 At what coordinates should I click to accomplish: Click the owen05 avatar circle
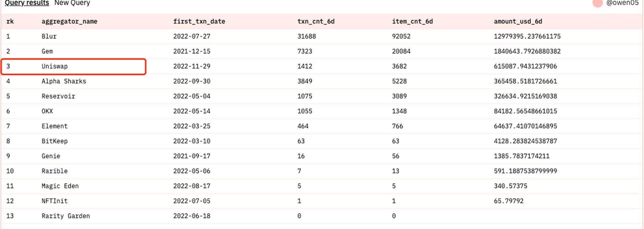[597, 3]
